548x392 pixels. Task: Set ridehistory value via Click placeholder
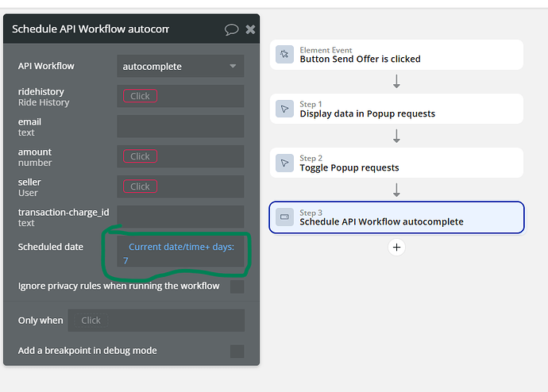(x=140, y=96)
